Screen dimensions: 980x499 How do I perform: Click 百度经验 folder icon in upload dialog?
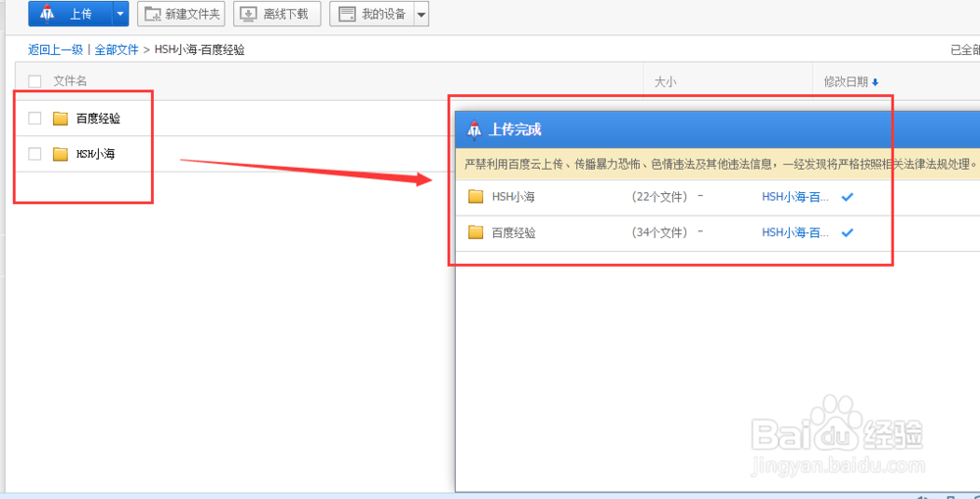pos(476,232)
